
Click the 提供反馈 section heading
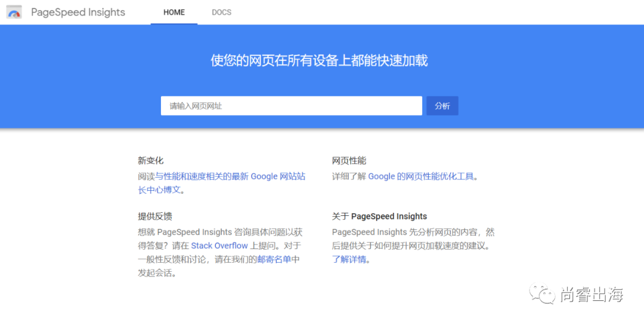click(155, 216)
